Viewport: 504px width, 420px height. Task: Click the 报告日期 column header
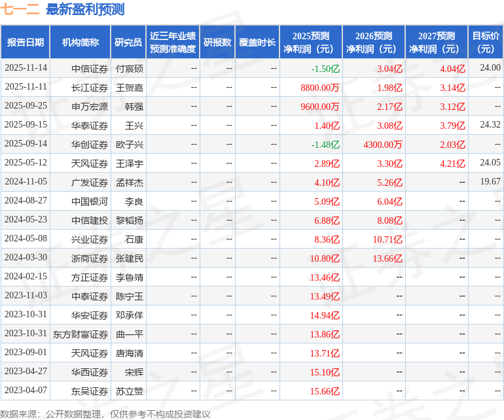coord(26,42)
